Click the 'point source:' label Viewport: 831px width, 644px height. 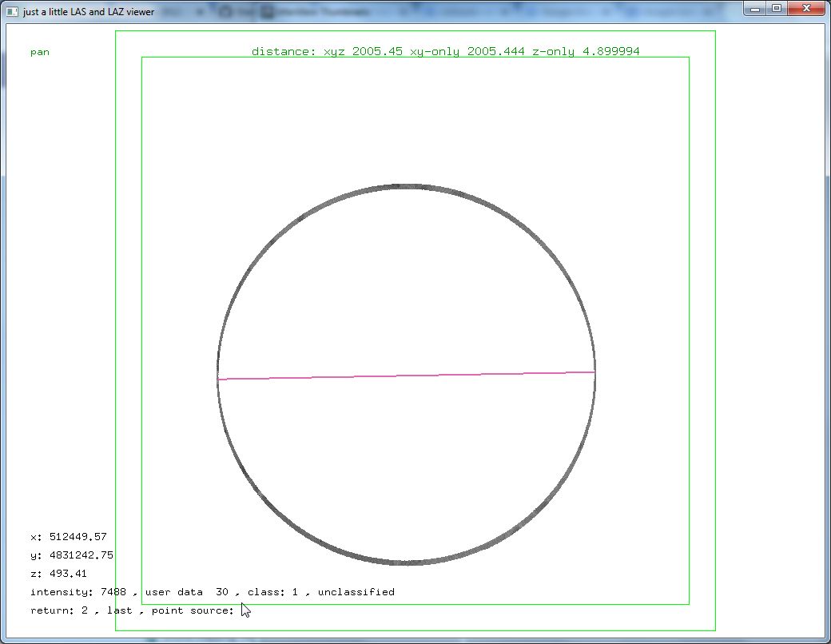coord(193,610)
